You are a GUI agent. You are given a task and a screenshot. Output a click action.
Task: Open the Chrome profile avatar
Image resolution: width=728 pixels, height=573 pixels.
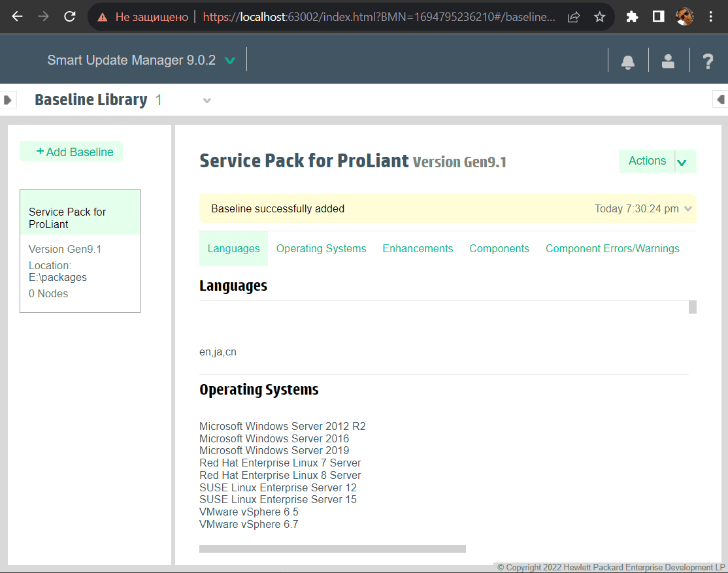[x=684, y=17]
